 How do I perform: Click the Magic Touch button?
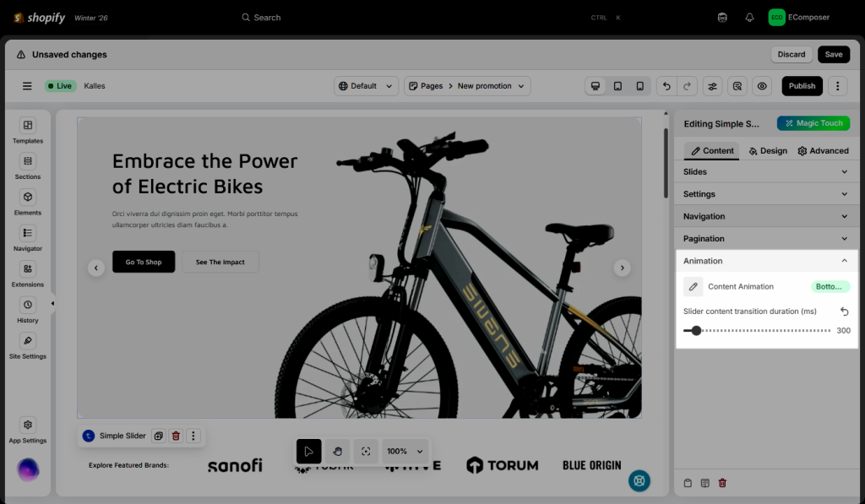[813, 123]
